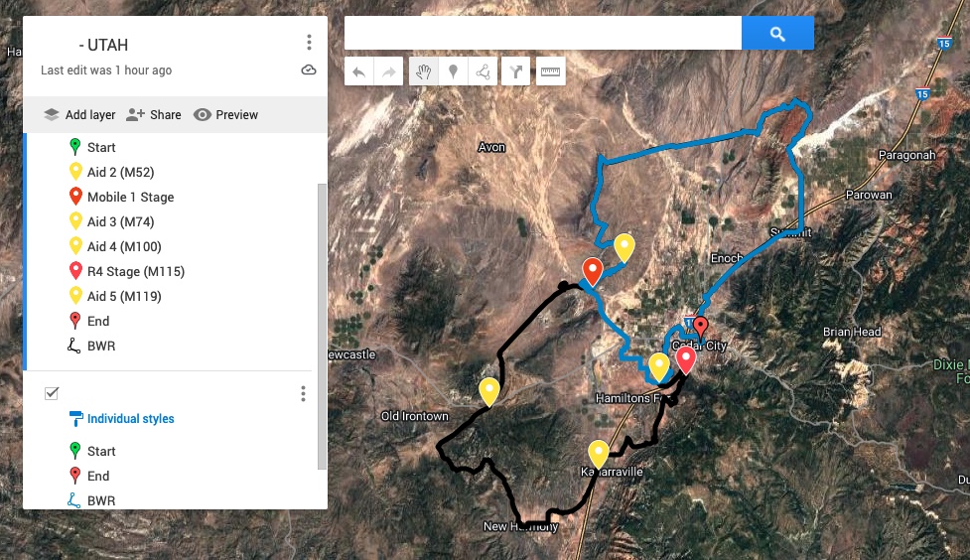Click the Redo arrow in the toolbar
Image resolution: width=970 pixels, height=560 pixels.
pos(388,71)
